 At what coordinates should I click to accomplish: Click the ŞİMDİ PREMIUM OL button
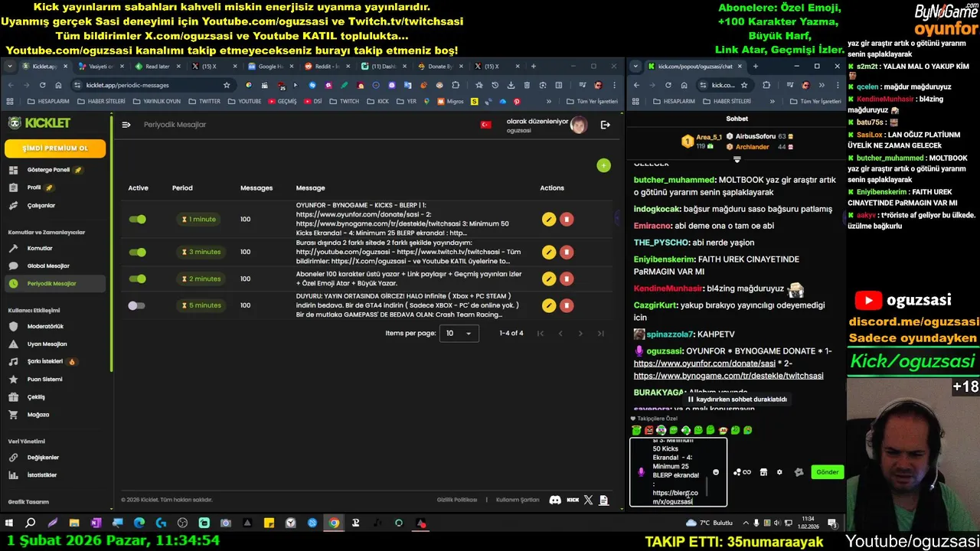[55, 148]
